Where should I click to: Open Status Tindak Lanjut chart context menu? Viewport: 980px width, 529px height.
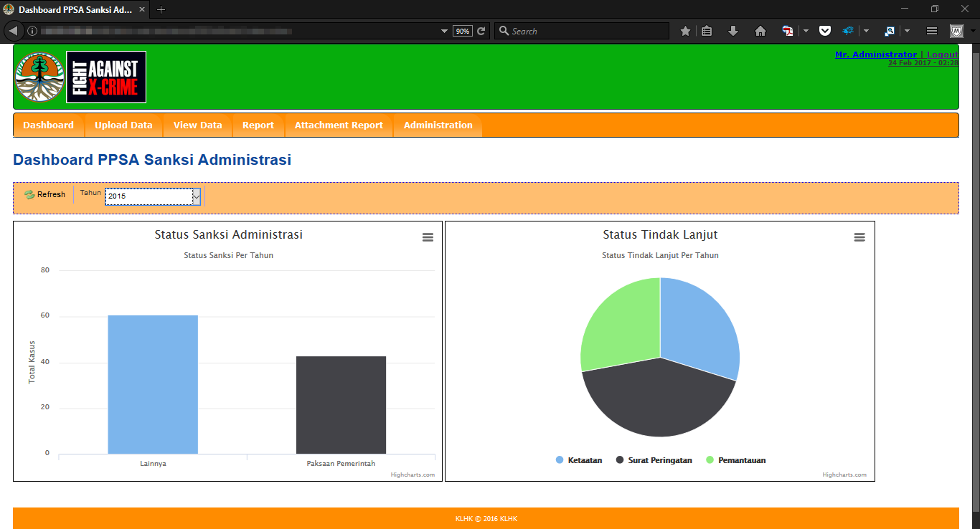pyautogui.click(x=859, y=237)
